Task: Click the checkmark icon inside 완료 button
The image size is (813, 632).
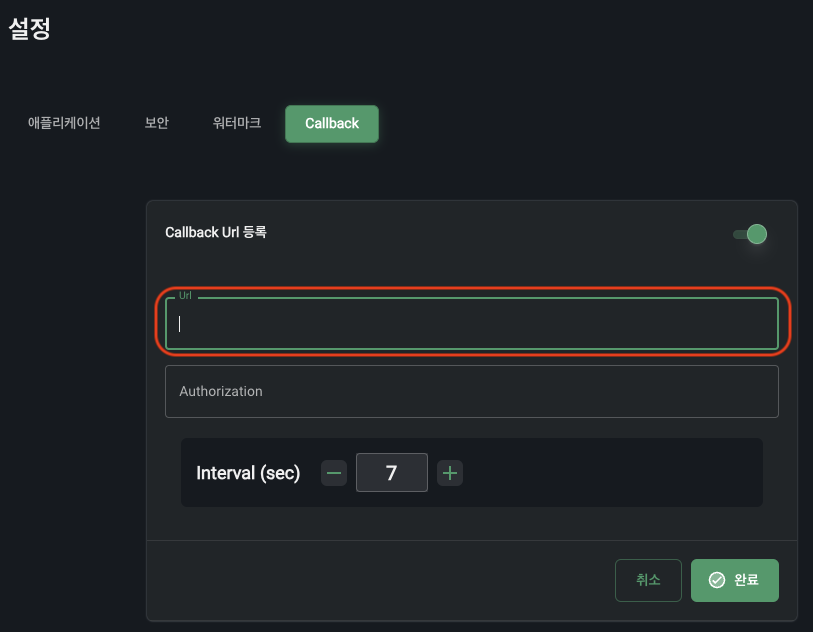Action: [x=716, y=580]
